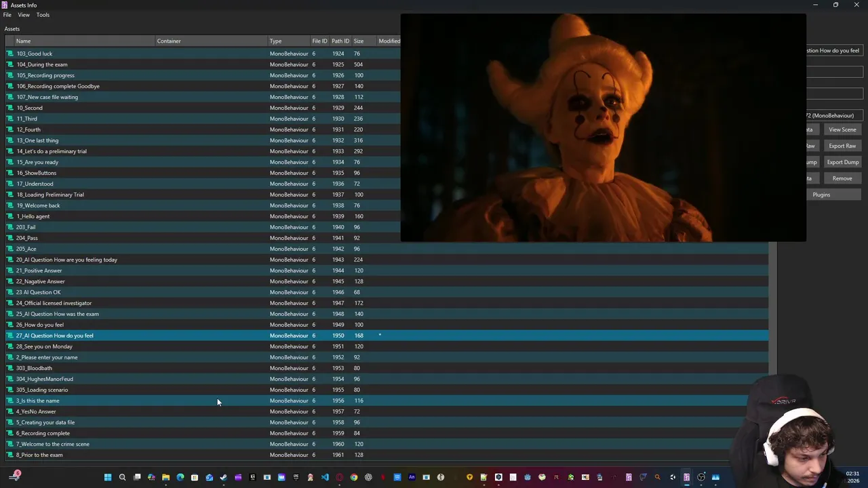This screenshot has width=868, height=488.
Task: Click the asset icon beside 303_Bloodbath
Action: (10, 368)
